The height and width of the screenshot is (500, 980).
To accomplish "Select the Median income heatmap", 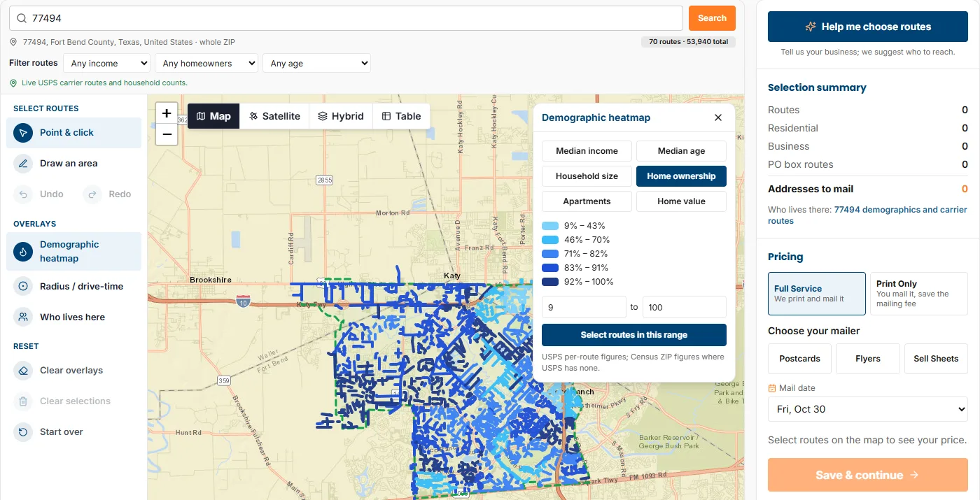I will [587, 151].
